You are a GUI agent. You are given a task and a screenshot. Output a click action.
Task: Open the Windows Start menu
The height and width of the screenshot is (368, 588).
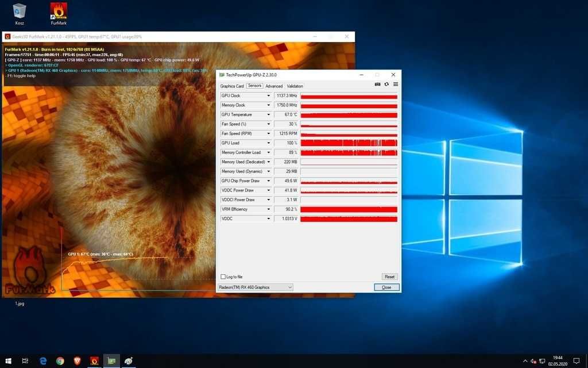click(x=8, y=361)
